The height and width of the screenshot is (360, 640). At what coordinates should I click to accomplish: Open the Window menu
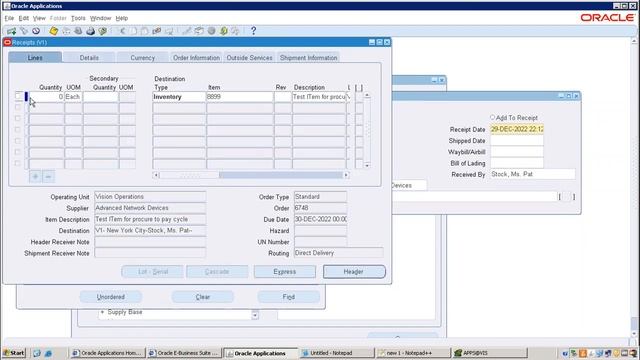(x=100, y=18)
